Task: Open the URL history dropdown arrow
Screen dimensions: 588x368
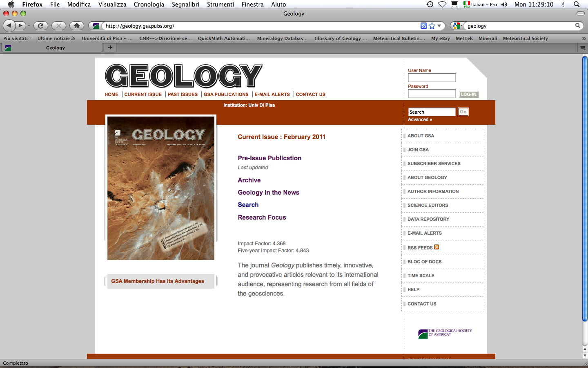Action: point(439,26)
